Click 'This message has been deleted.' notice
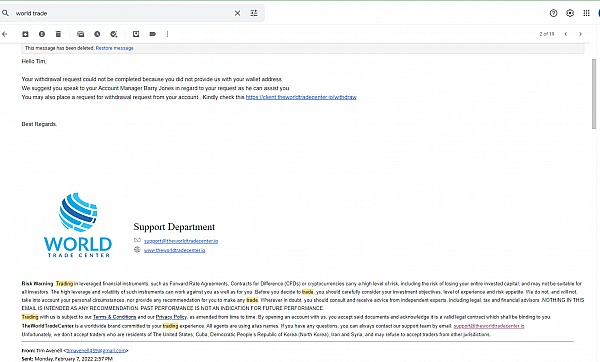Viewport: 600px width, 362px height. 59,48
